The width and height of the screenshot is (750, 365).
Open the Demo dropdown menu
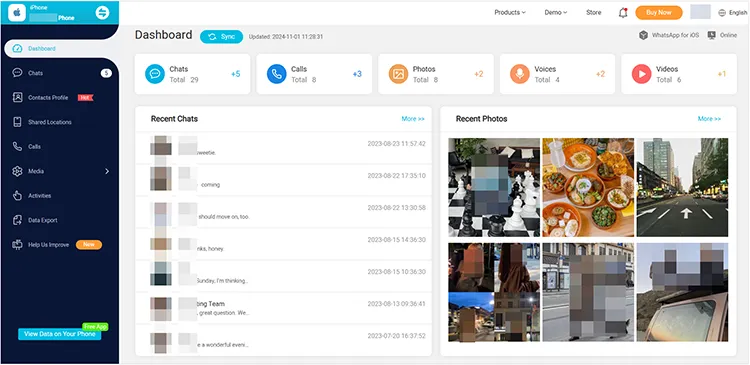click(x=556, y=12)
